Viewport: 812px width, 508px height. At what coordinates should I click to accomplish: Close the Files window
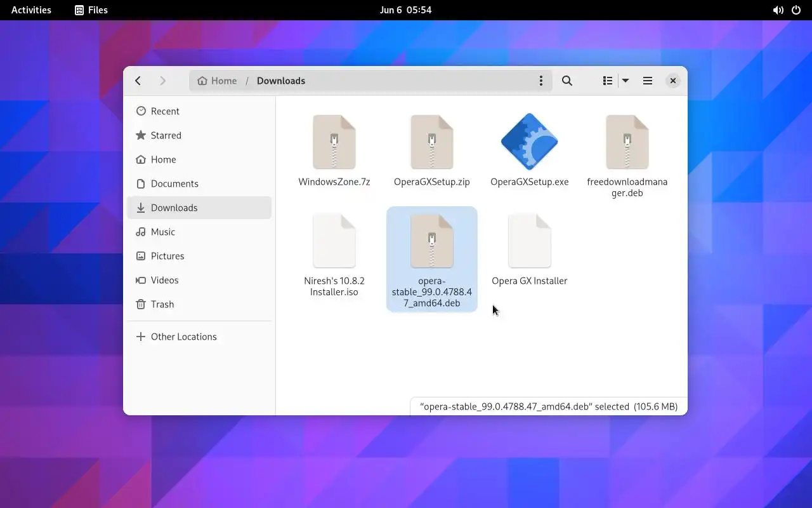[x=673, y=81]
